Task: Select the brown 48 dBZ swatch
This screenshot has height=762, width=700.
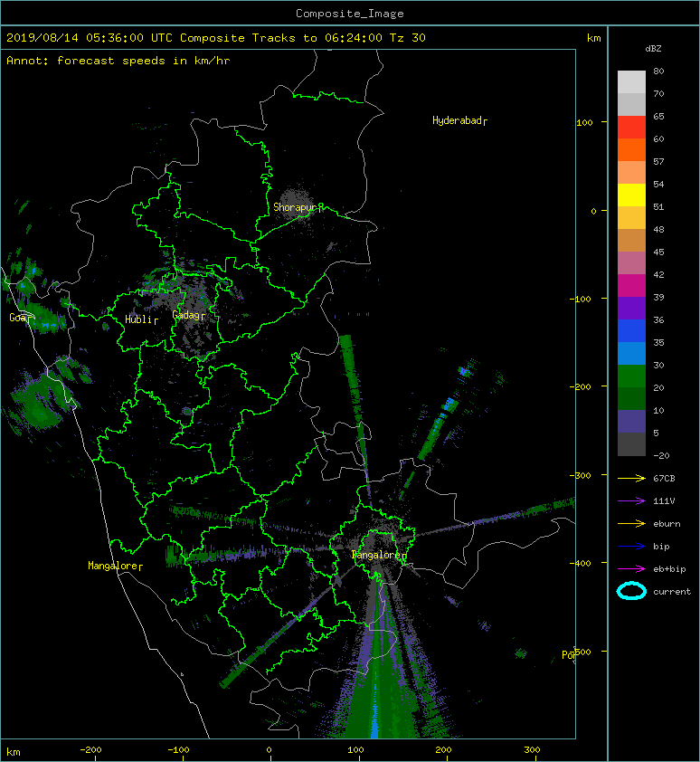Action: [631, 240]
